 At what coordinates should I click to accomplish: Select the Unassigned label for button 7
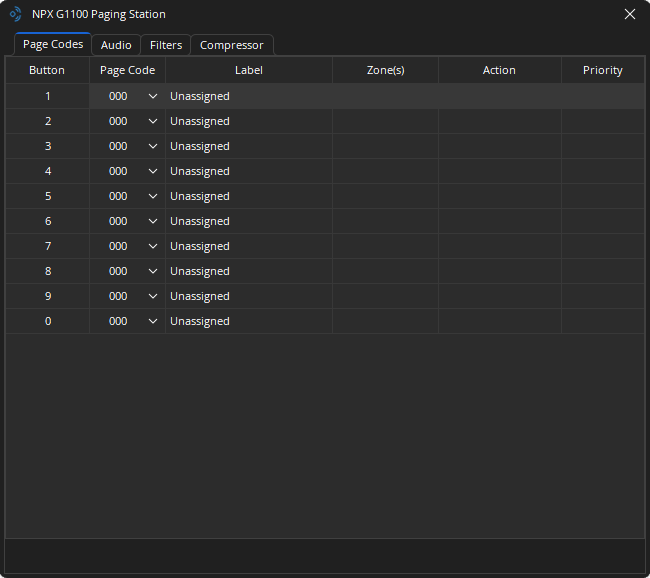tap(200, 246)
